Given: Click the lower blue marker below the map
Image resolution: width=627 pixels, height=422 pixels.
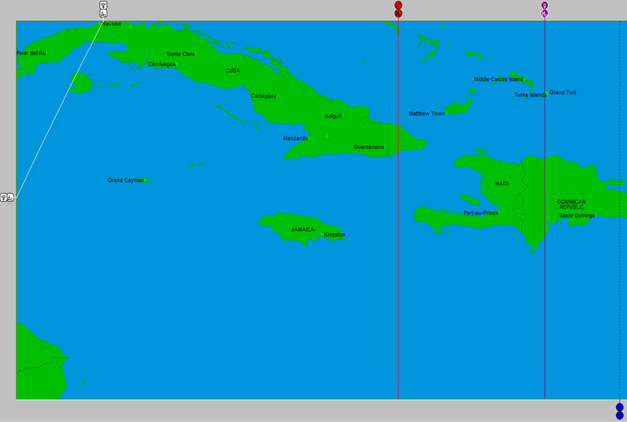Looking at the screenshot, I should coord(620,416).
